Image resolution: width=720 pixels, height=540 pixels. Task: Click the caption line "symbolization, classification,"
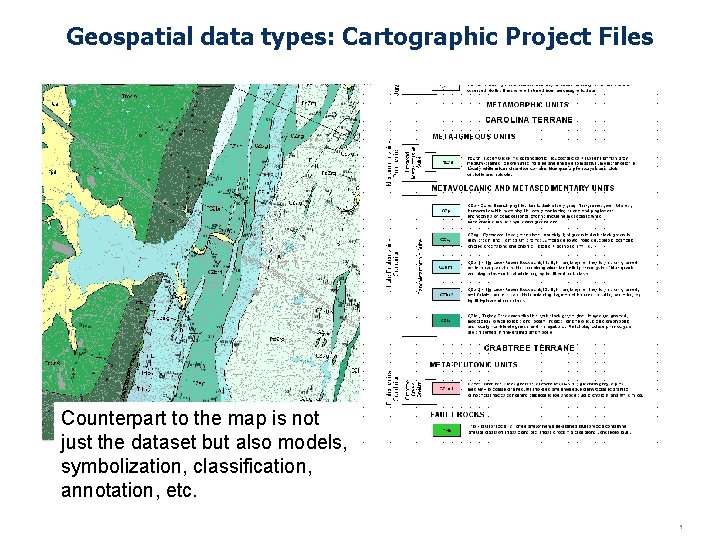tap(187, 467)
